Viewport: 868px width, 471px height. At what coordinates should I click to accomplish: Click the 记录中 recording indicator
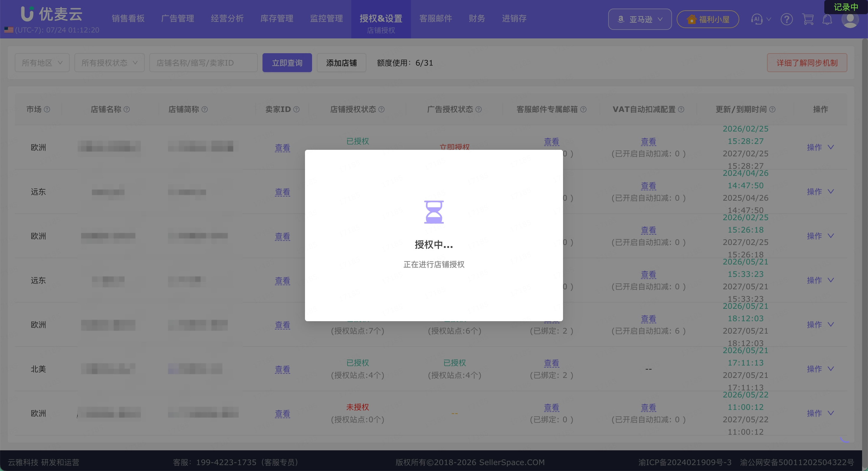coord(846,7)
